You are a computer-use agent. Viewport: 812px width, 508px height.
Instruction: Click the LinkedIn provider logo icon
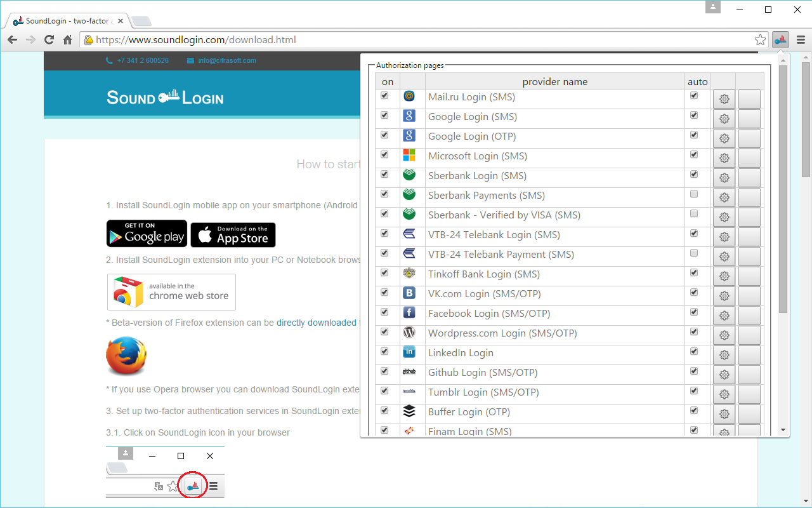[x=409, y=352]
